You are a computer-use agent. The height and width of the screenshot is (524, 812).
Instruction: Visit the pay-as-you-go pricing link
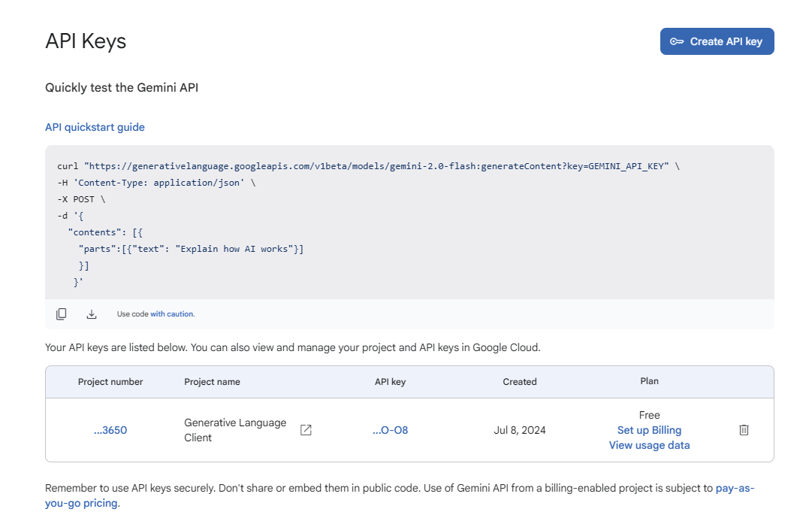click(734, 488)
